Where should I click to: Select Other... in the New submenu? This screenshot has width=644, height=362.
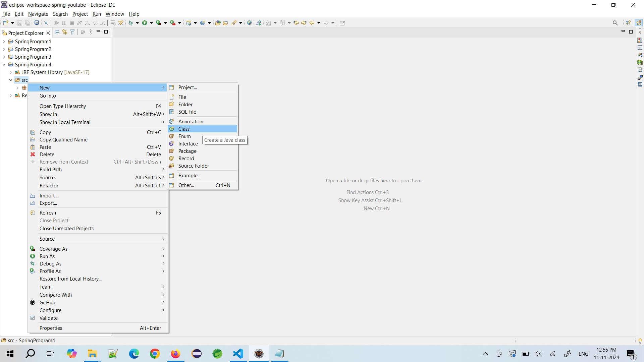203,185
